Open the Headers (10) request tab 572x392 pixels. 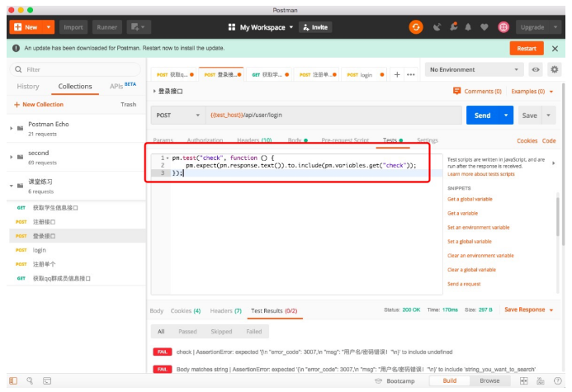click(254, 140)
